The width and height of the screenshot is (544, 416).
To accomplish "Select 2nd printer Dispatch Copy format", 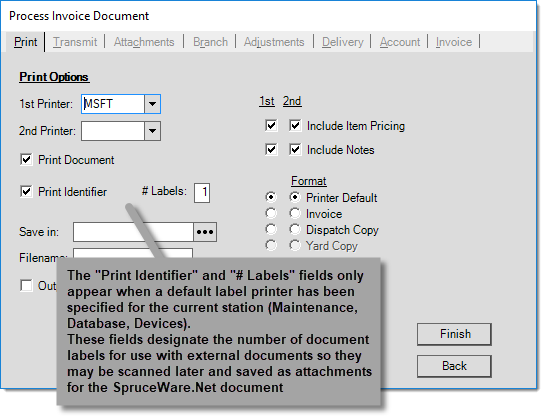I will 295,229.
